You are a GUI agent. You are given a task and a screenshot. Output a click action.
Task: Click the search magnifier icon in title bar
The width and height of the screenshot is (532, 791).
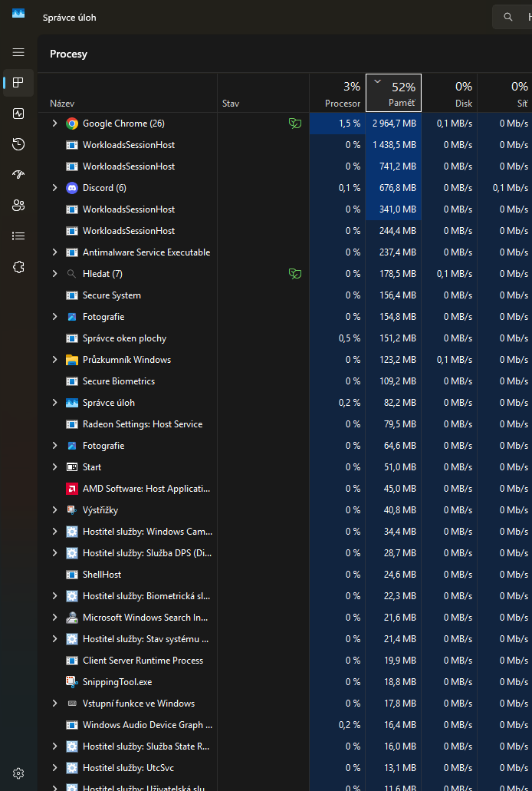tap(507, 17)
